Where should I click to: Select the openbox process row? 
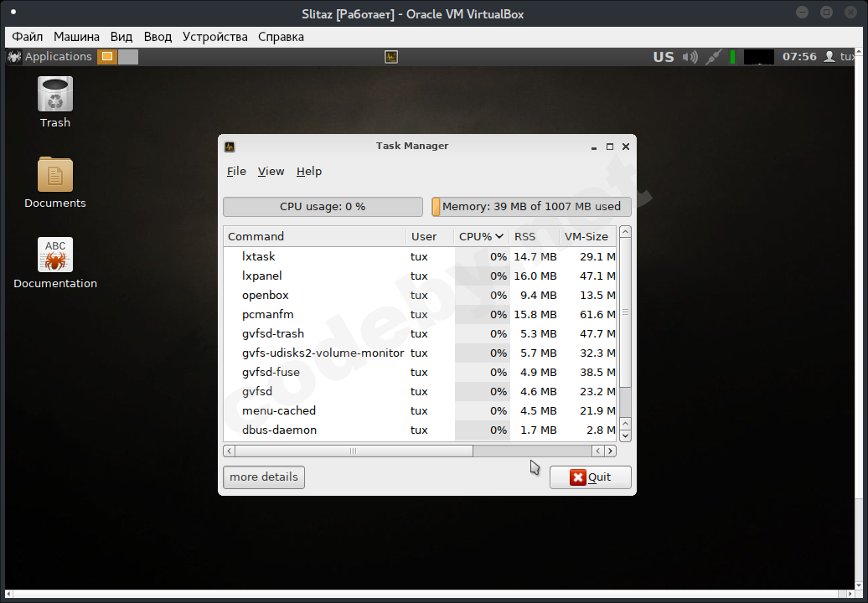[420, 295]
